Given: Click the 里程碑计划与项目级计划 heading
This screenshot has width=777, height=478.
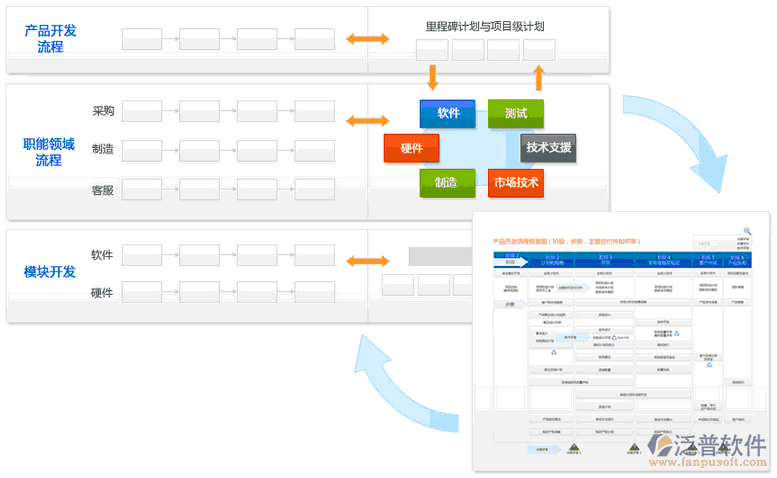Looking at the screenshot, I should pos(485,26).
